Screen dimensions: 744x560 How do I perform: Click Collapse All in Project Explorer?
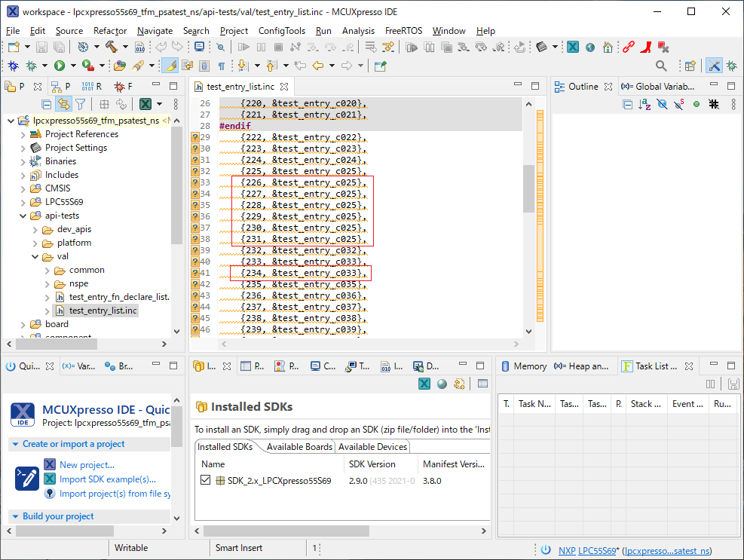[x=47, y=104]
